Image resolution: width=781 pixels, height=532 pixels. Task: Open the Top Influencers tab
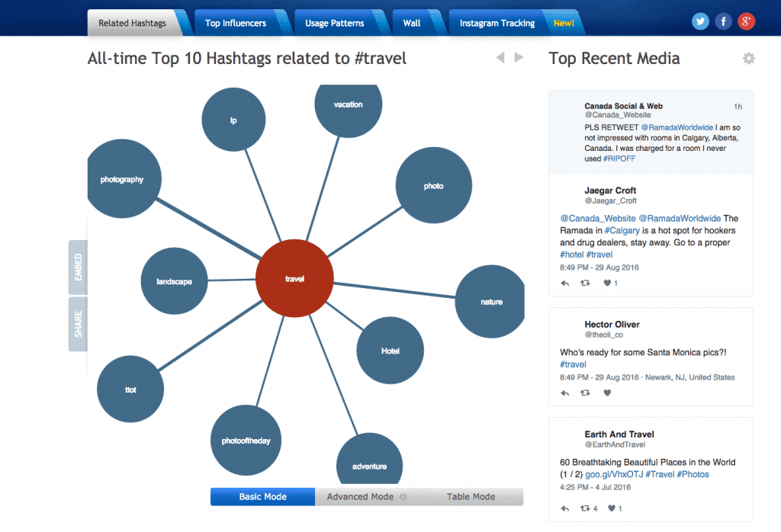tap(236, 23)
